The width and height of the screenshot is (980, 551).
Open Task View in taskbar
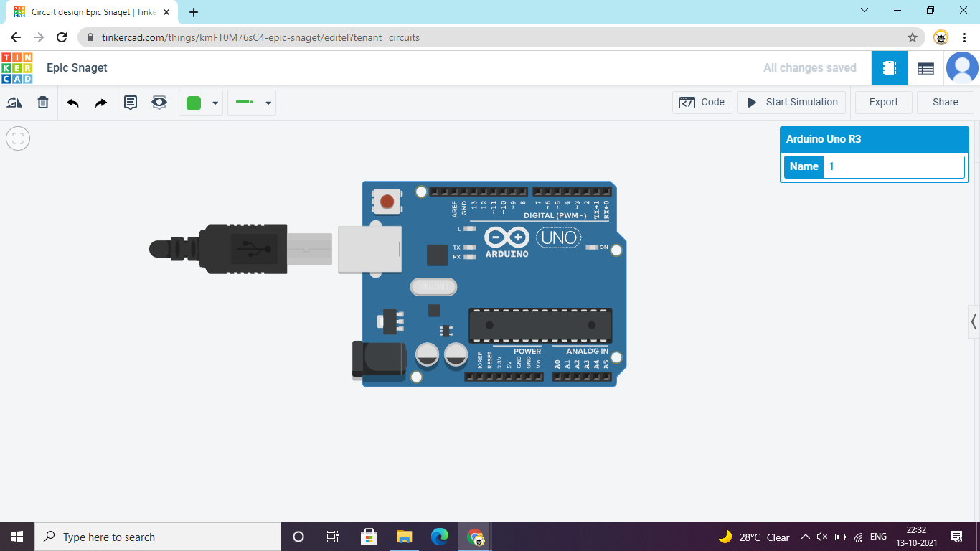[333, 537]
